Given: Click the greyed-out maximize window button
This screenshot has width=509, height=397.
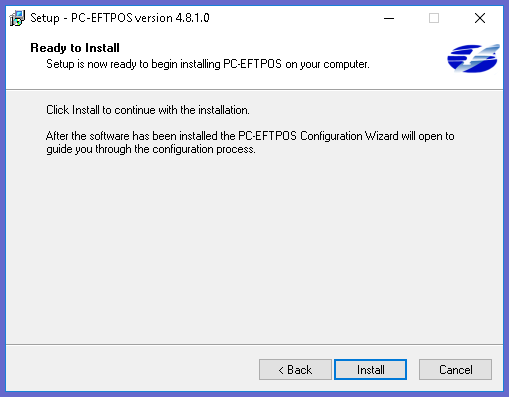Looking at the screenshot, I should click(434, 18).
